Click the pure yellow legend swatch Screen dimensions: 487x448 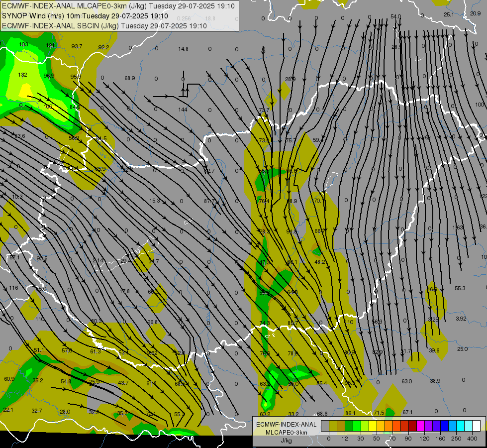tap(373, 426)
